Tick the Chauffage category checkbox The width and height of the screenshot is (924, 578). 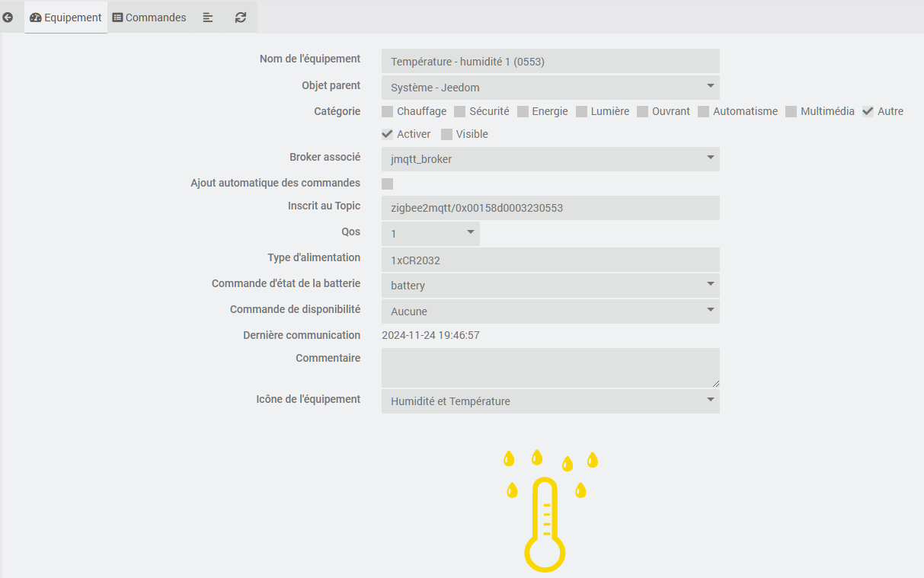click(x=387, y=111)
